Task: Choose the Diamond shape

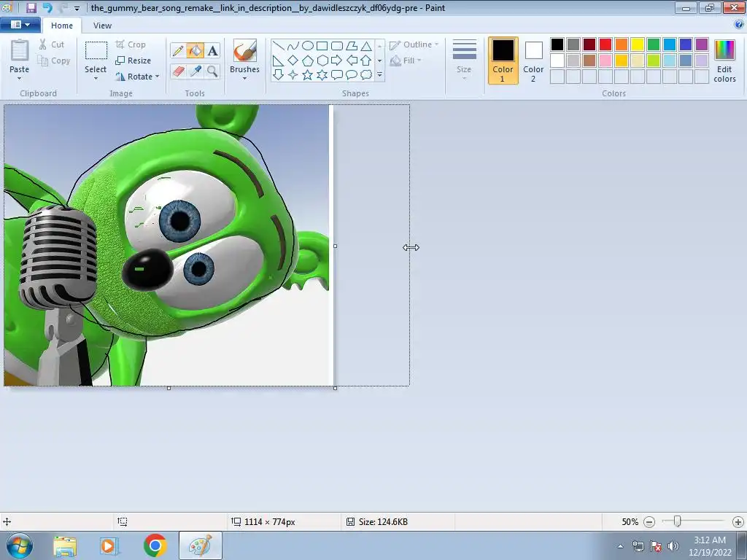Action: tap(293, 61)
